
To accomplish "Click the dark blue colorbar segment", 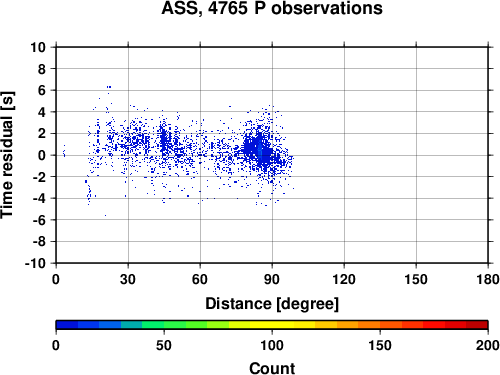I will click(x=67, y=325).
